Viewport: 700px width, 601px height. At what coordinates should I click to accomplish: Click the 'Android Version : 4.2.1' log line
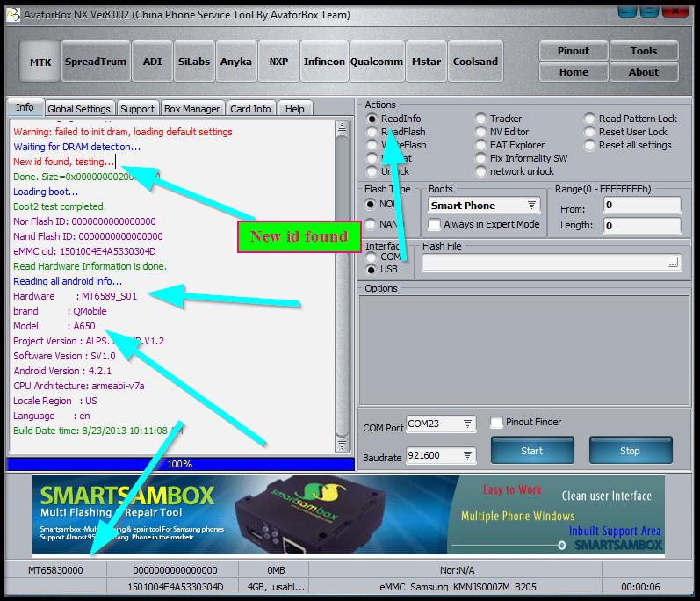[x=62, y=371]
